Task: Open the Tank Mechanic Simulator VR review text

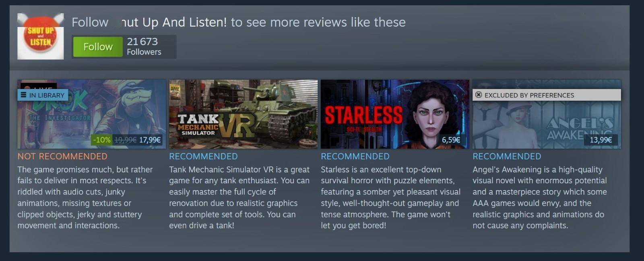Action: [239, 197]
